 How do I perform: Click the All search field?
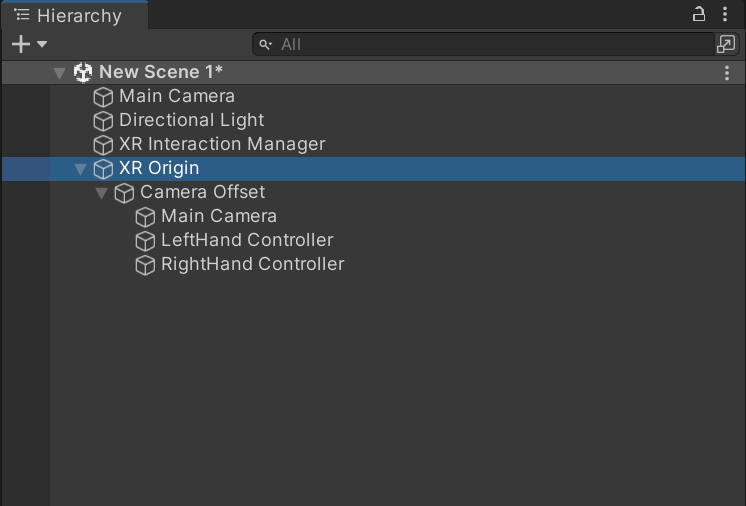483,44
